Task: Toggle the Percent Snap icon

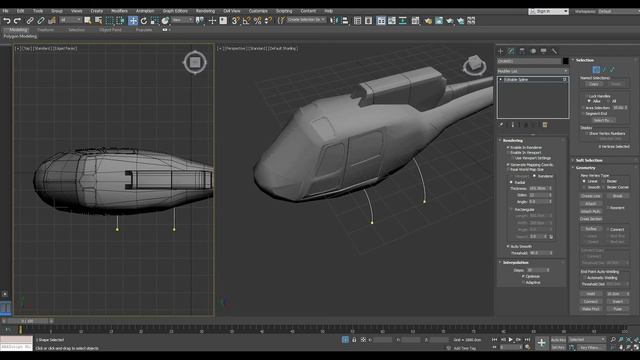Action: pos(258,20)
